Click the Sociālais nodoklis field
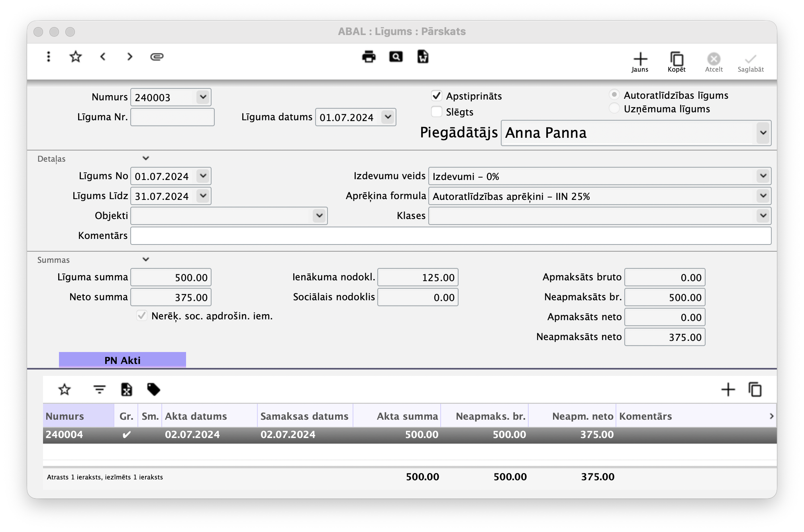Screen dimensions: 804x532 pos(418,297)
